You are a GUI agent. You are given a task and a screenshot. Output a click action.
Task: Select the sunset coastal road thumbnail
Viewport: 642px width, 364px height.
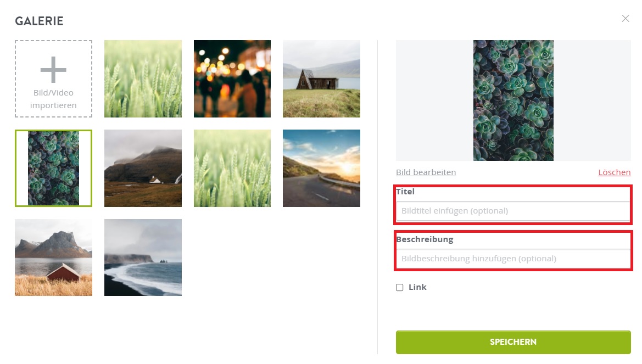tap(321, 169)
